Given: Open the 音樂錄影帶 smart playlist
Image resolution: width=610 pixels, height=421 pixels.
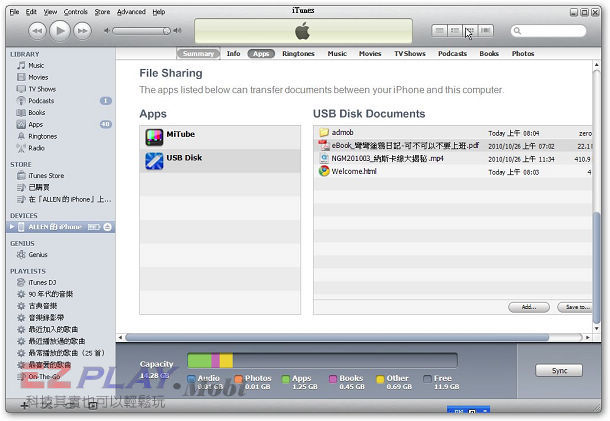Looking at the screenshot, I should coord(46,318).
